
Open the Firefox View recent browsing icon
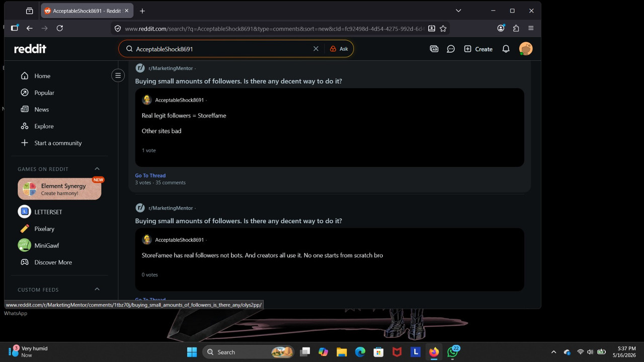point(30,11)
